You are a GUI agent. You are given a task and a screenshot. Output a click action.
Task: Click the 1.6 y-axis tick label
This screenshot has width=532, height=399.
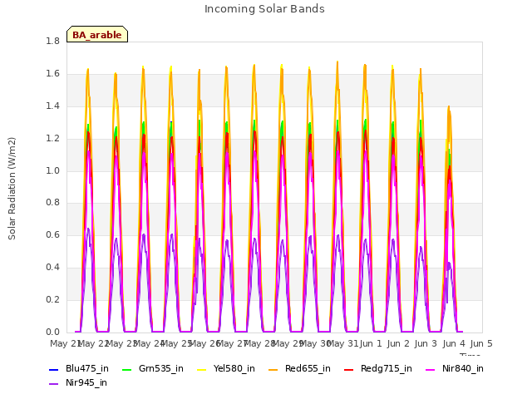click(x=52, y=74)
